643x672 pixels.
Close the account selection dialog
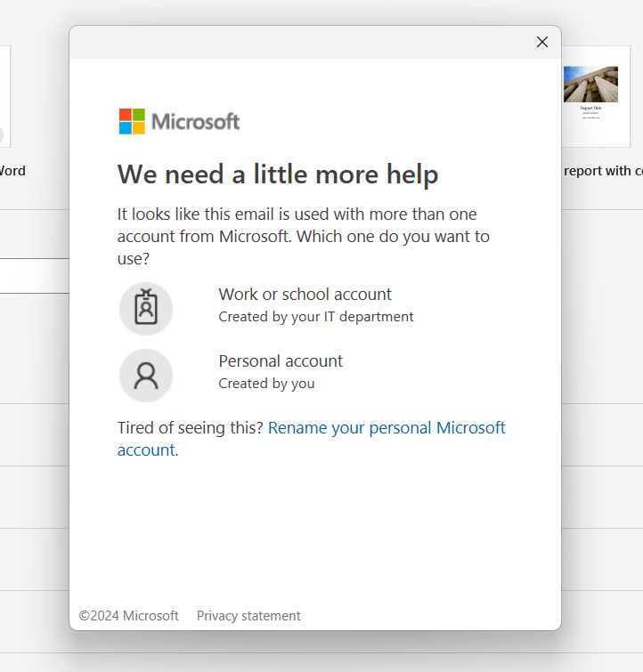click(542, 42)
